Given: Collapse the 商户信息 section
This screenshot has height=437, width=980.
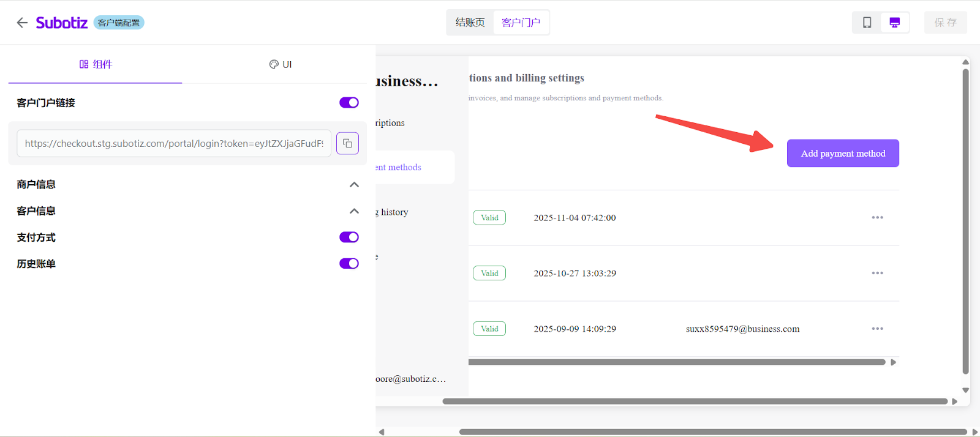Looking at the screenshot, I should pos(354,185).
